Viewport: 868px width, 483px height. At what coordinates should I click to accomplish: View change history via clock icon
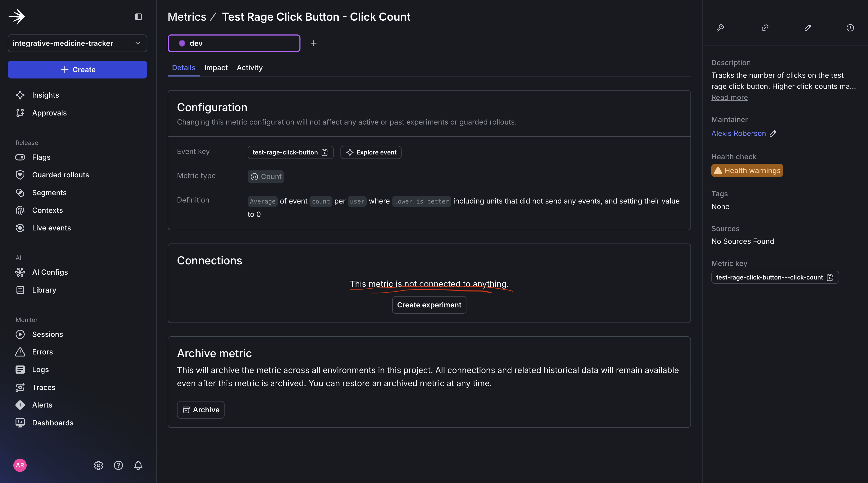[850, 28]
